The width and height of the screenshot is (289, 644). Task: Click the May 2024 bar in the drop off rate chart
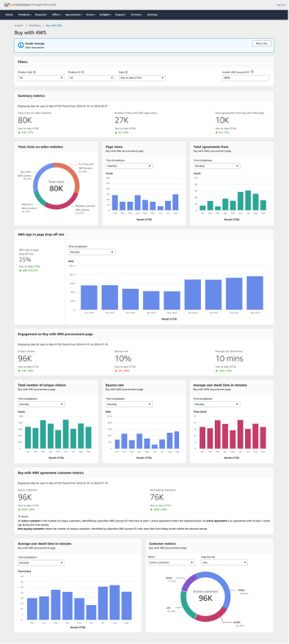[172, 301]
